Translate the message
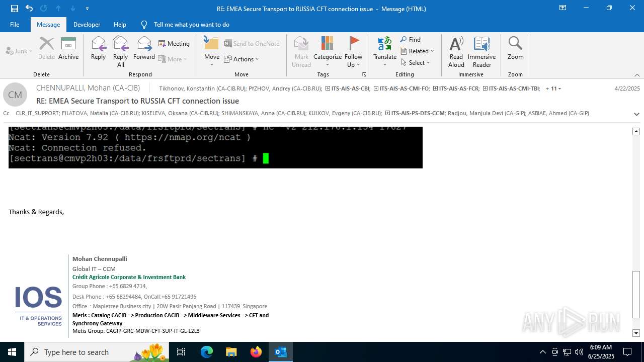Screen dimensions: 644x362 385,52
